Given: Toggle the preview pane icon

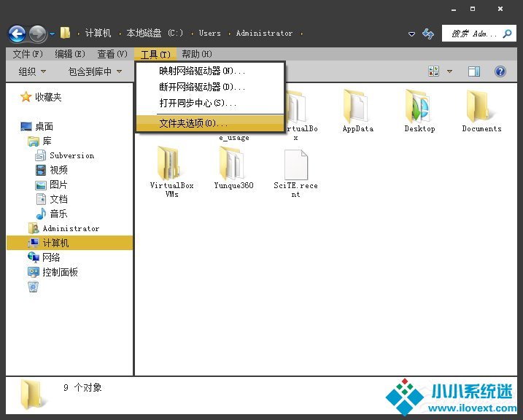Looking at the screenshot, I should [x=474, y=71].
